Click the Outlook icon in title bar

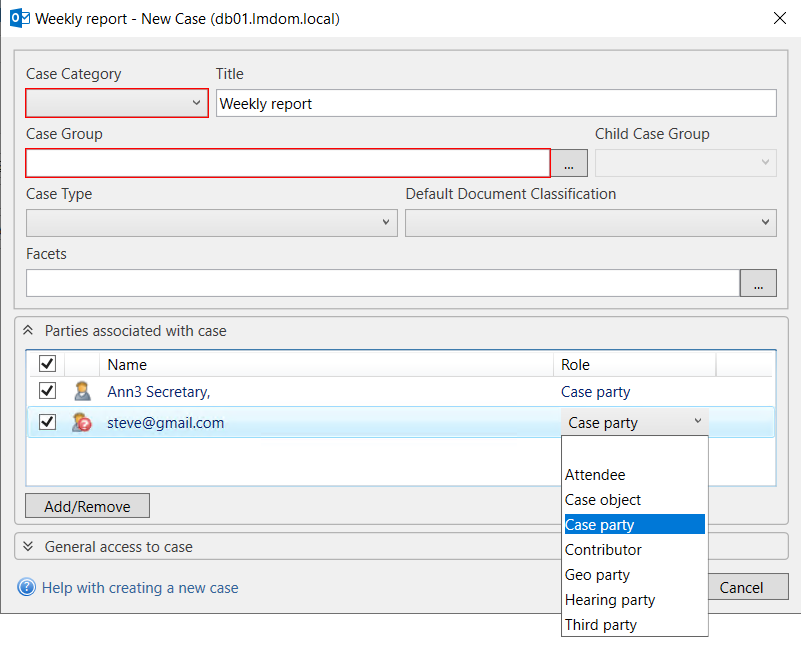[x=17, y=18]
